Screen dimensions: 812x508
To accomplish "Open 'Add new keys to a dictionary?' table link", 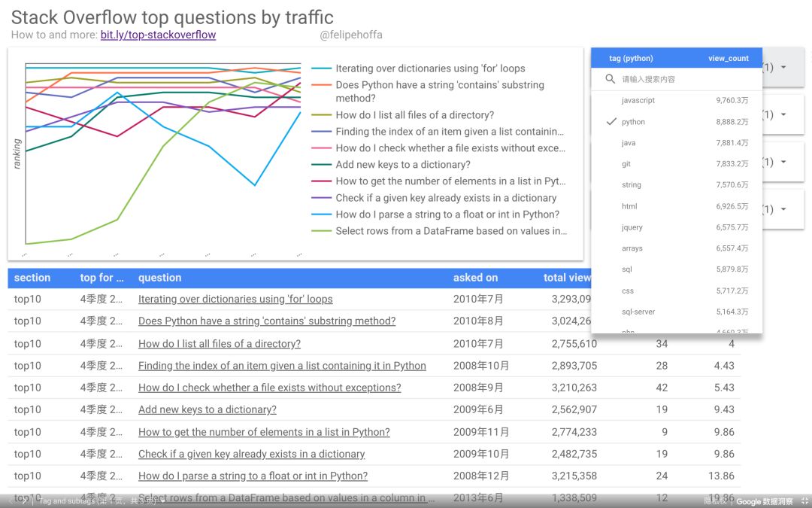I will [208, 409].
